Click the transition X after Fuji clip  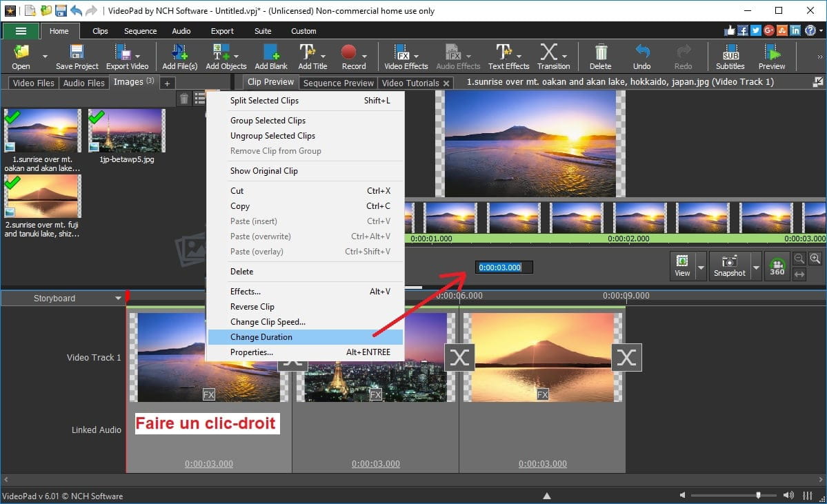(x=626, y=357)
